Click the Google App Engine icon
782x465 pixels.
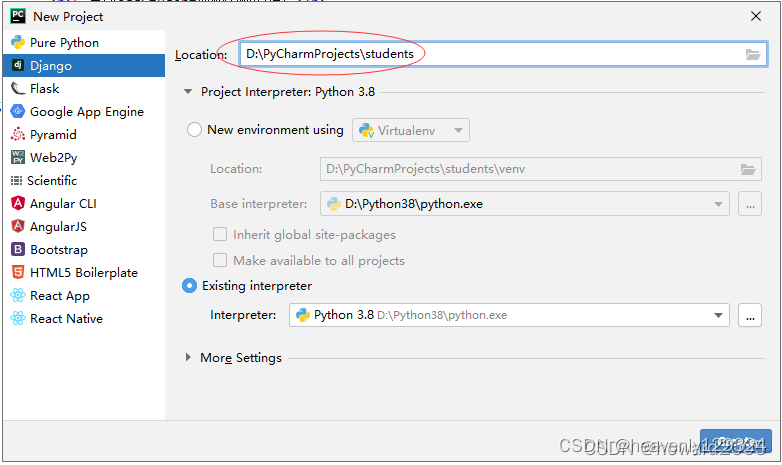coord(18,111)
